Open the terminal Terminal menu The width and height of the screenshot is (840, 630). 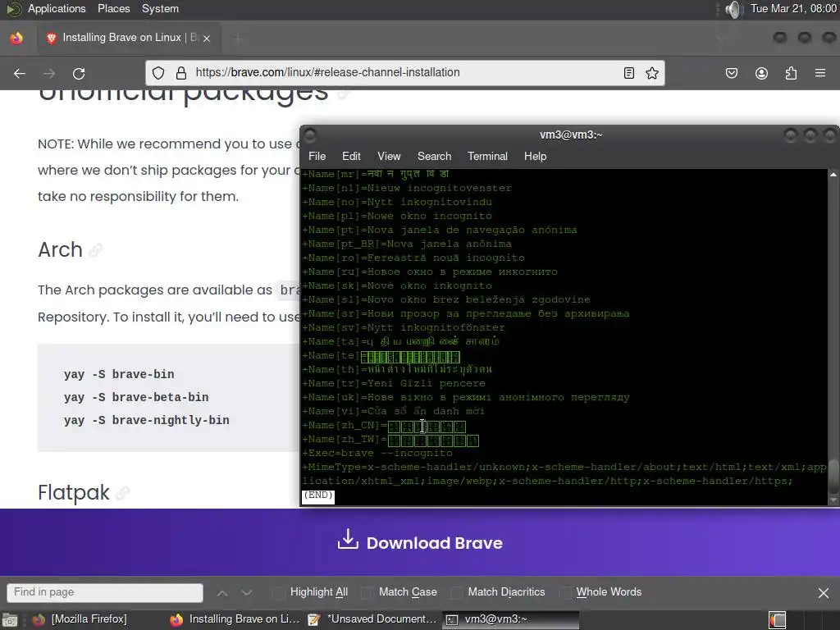click(487, 157)
